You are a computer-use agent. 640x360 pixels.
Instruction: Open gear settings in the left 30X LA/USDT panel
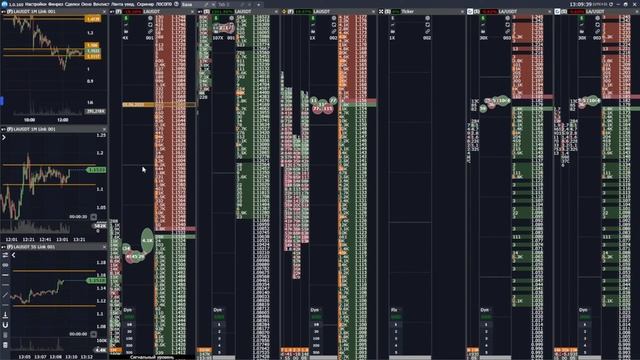507,18
